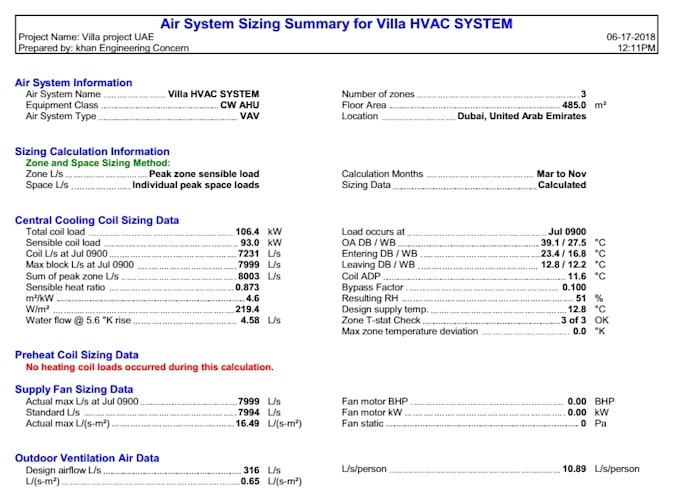Click Design supply temp. value '12.8'
680x502 pixels.
pyautogui.click(x=577, y=309)
